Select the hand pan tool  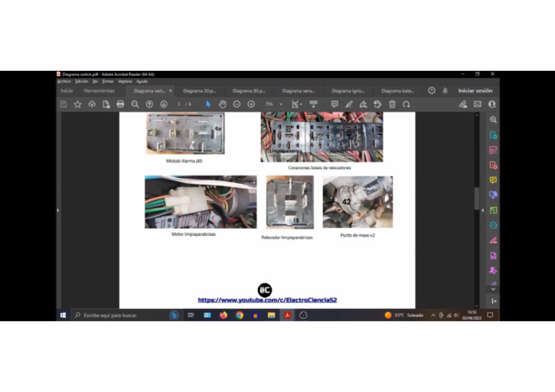(223, 104)
